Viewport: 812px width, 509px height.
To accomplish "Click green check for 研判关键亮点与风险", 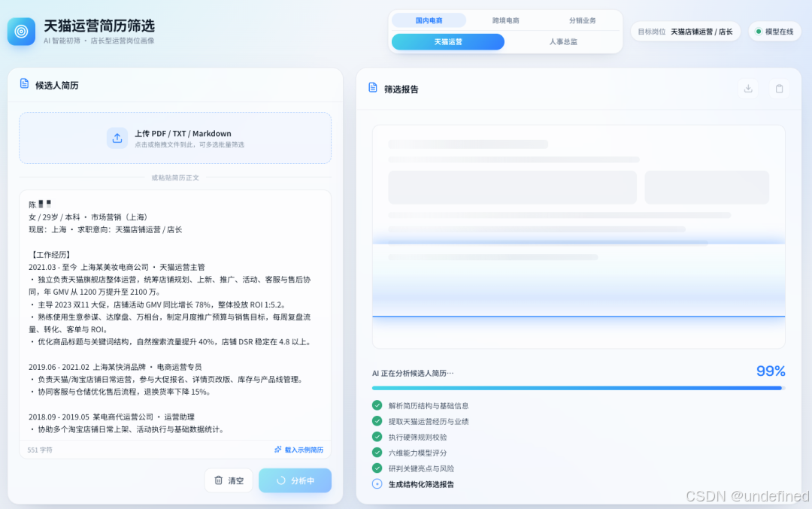I will (x=377, y=468).
